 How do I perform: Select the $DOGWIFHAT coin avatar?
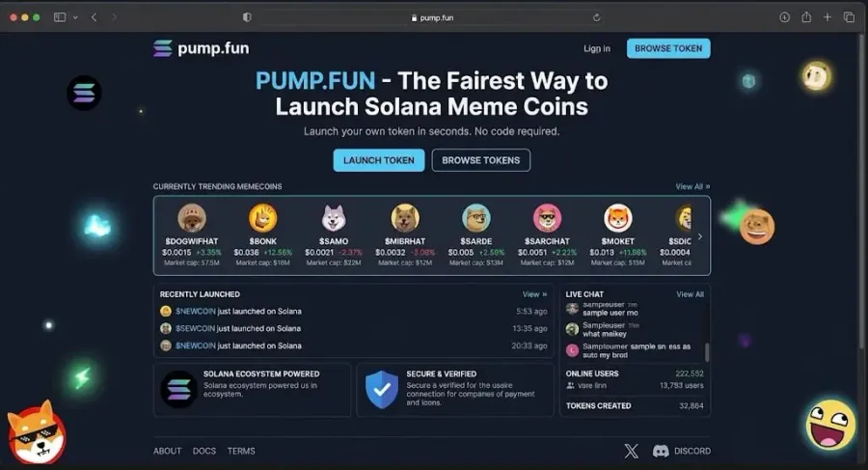click(192, 217)
